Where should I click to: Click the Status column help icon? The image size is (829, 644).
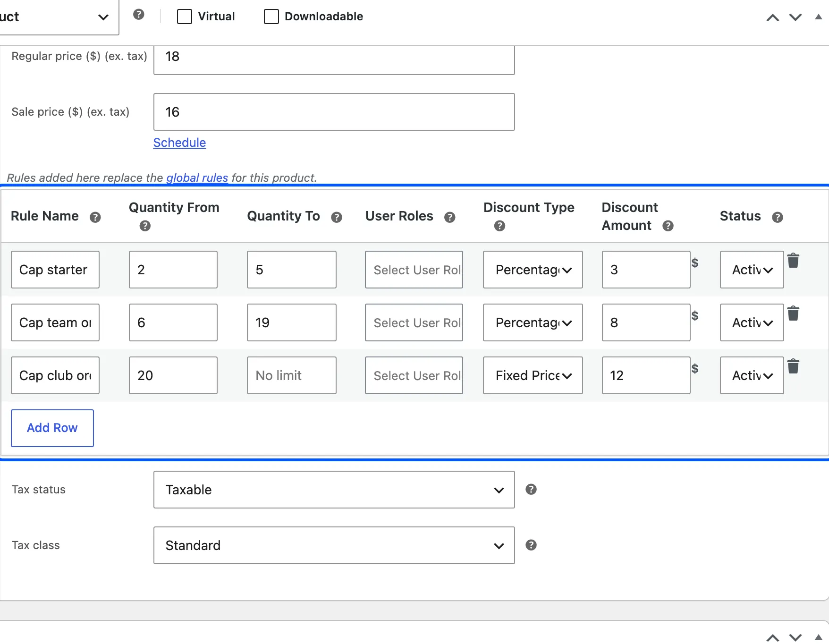778,217
